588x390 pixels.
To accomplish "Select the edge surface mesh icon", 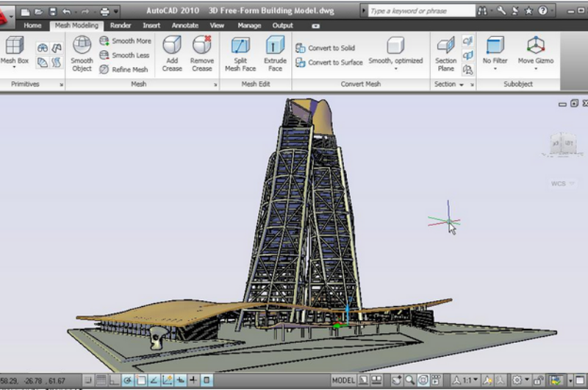I will coord(57,48).
